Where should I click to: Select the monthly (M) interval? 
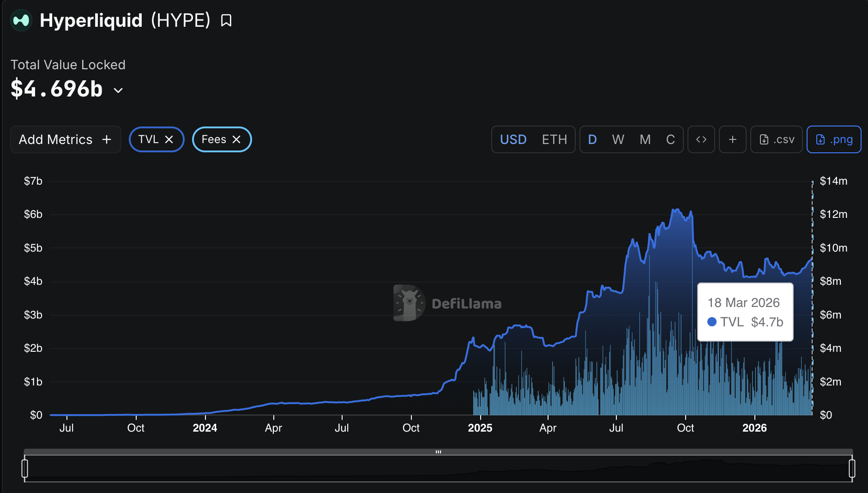tap(645, 139)
